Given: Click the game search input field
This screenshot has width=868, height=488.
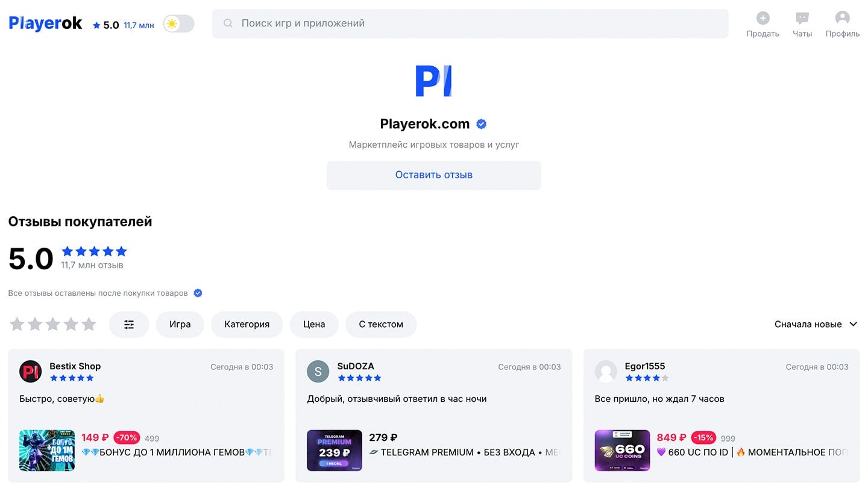Looking at the screenshot, I should pos(470,23).
